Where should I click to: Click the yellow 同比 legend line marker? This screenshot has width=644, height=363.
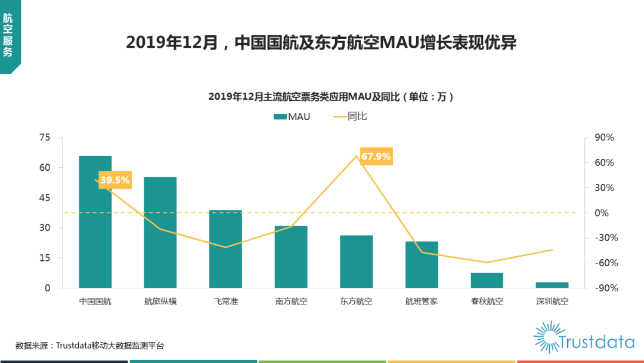pyautogui.click(x=339, y=116)
